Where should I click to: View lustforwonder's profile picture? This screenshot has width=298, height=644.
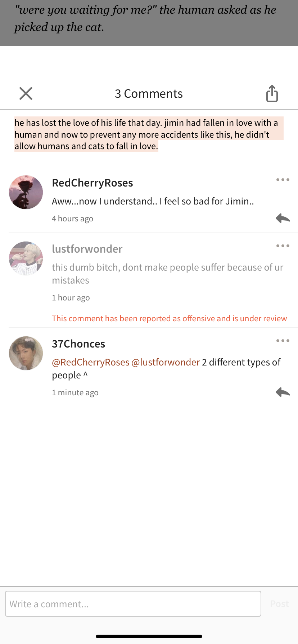click(x=26, y=258)
